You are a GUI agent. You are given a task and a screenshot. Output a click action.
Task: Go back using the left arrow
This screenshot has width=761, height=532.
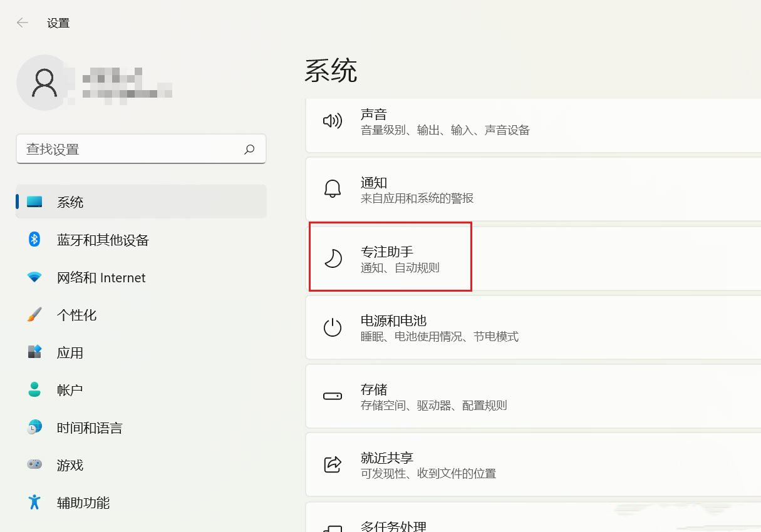23,23
